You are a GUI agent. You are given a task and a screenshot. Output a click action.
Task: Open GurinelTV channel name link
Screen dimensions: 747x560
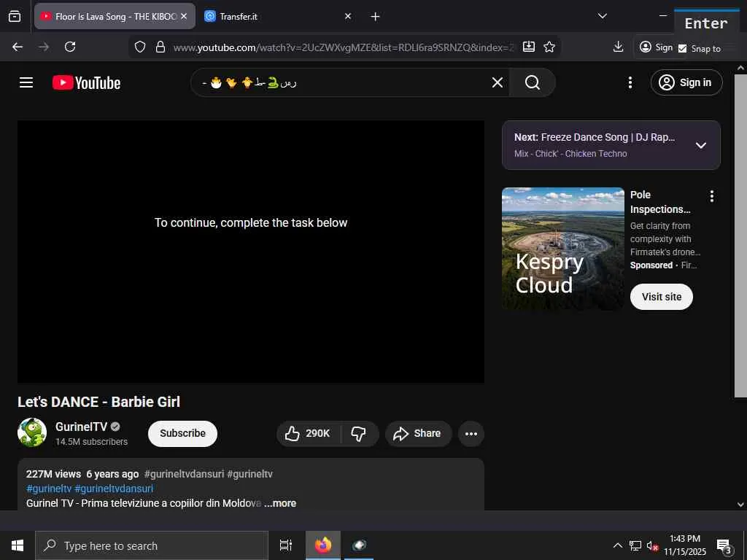(x=82, y=427)
